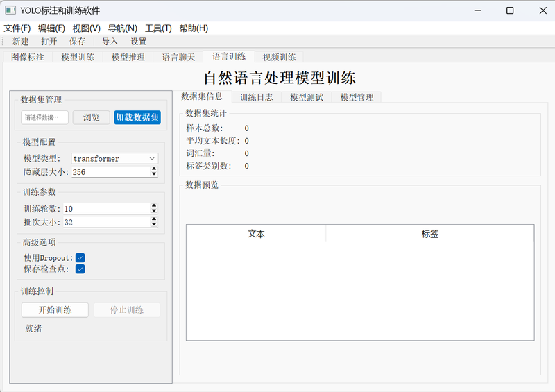The width and height of the screenshot is (555, 392).
Task: Open the 文件(F) menu
Action: 17,28
